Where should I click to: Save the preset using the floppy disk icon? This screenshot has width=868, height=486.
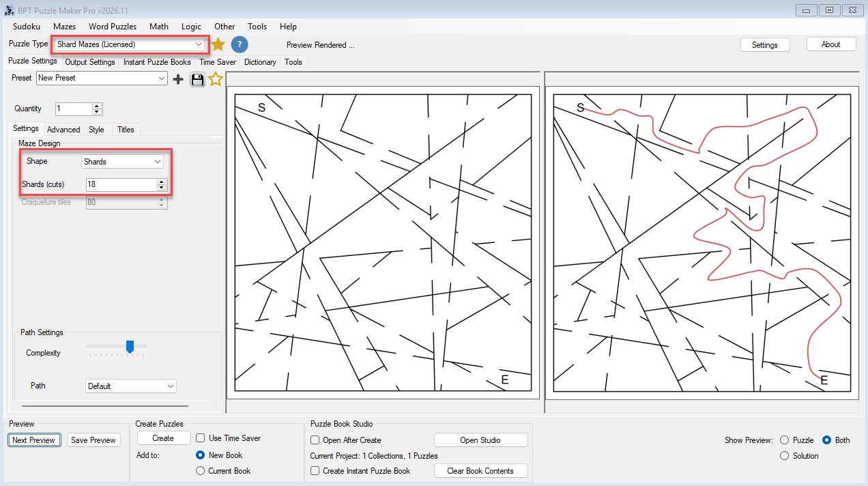click(197, 79)
